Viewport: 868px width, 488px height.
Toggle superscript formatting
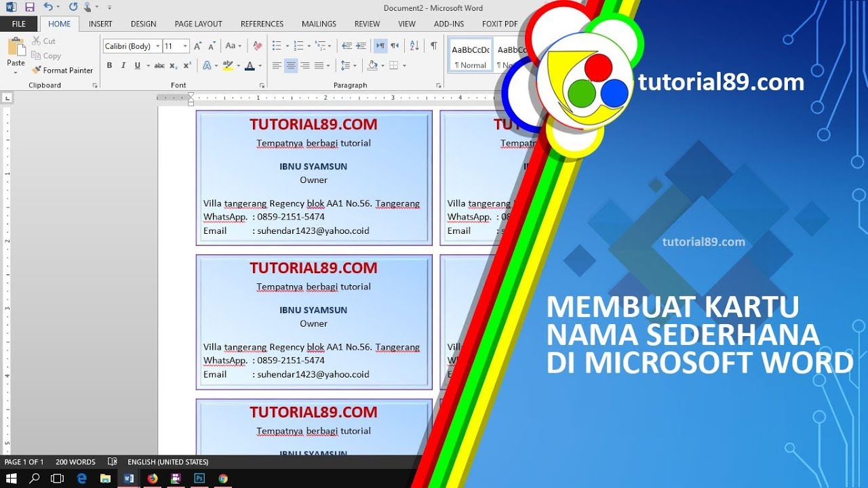coord(188,66)
